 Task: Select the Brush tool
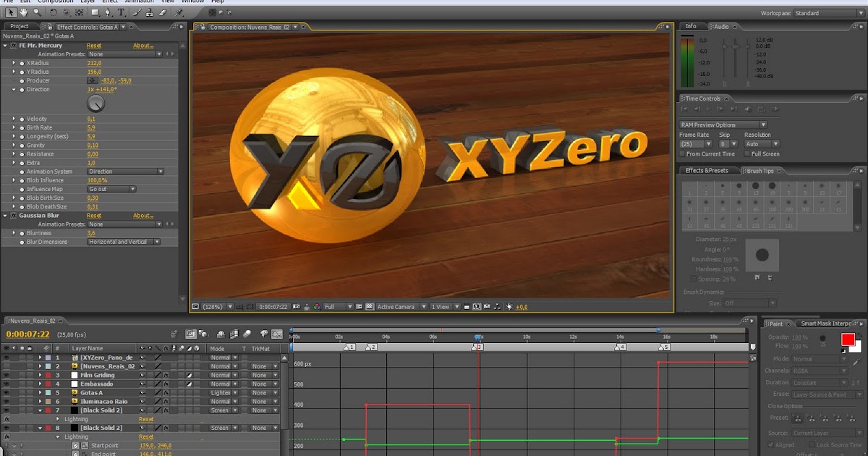(x=137, y=12)
